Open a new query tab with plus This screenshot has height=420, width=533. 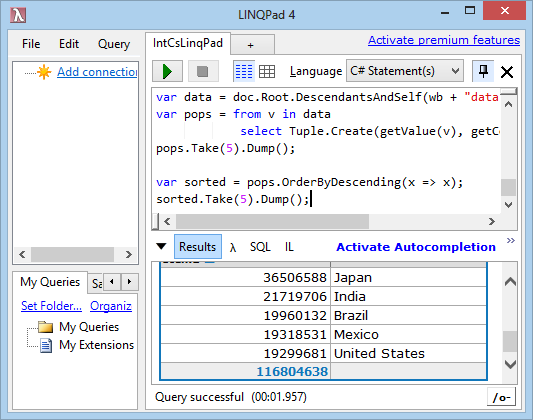pyautogui.click(x=251, y=45)
